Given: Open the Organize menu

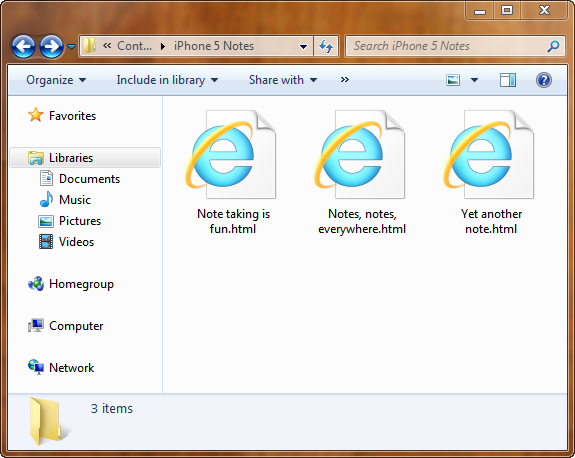Looking at the screenshot, I should tap(56, 80).
